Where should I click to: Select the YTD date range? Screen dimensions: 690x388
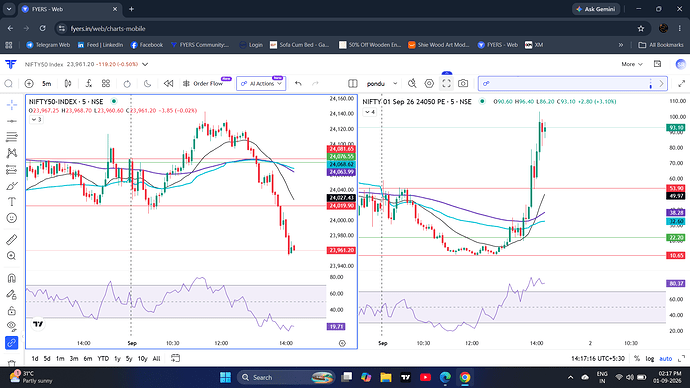click(103, 359)
